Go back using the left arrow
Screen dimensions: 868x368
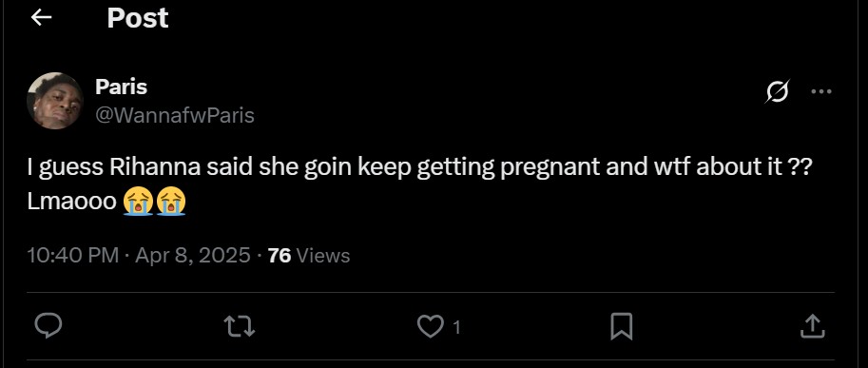tap(42, 18)
